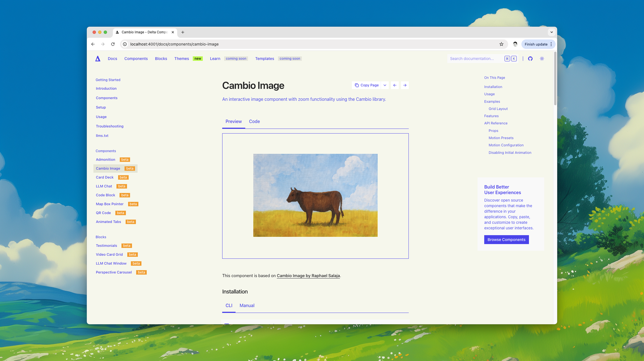Zoom the cow painting image

[x=315, y=195]
